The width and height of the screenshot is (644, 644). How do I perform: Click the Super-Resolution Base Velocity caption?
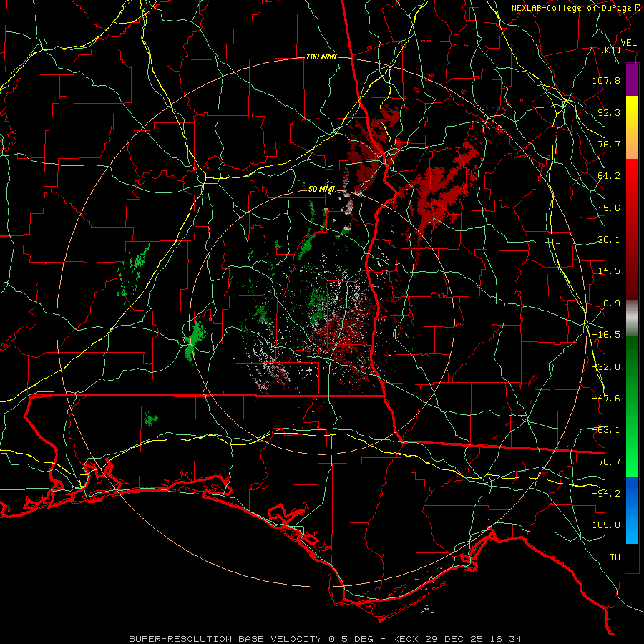[325, 639]
